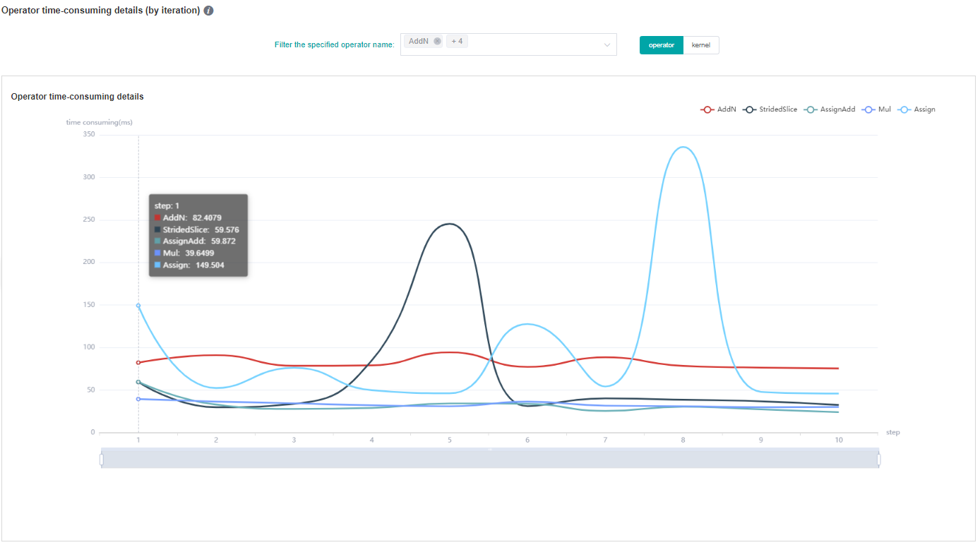Switch to the kernel tab
Viewport: 980px width, 545px height.
pyautogui.click(x=701, y=45)
